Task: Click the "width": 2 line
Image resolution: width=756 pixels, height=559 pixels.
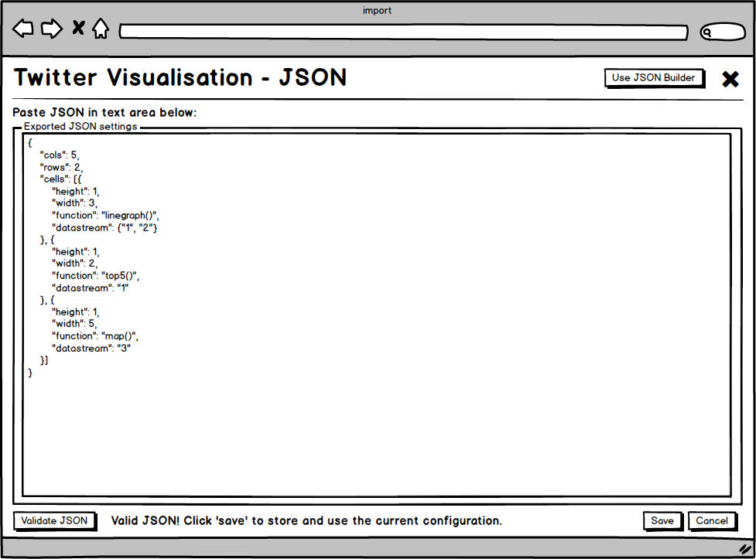Action: (x=75, y=263)
